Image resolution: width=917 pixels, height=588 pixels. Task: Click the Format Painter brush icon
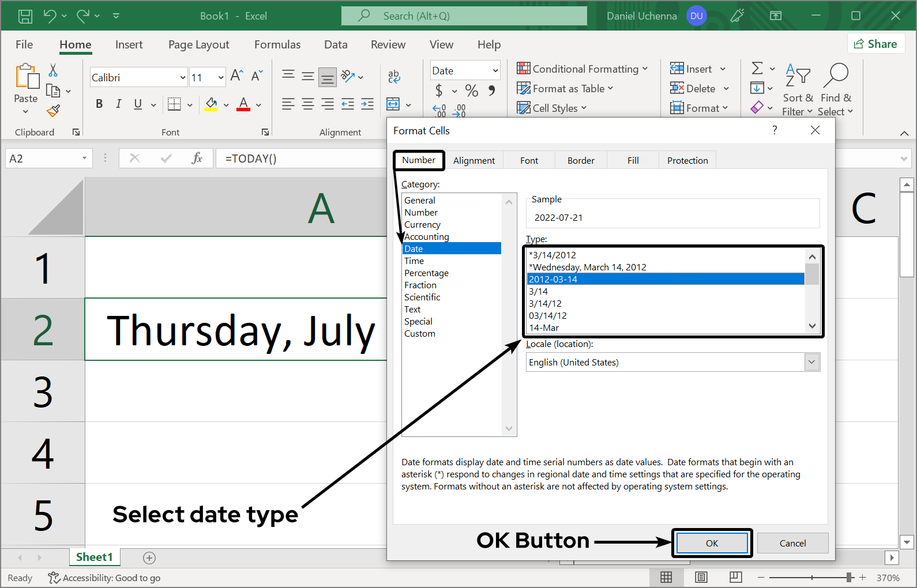click(53, 110)
